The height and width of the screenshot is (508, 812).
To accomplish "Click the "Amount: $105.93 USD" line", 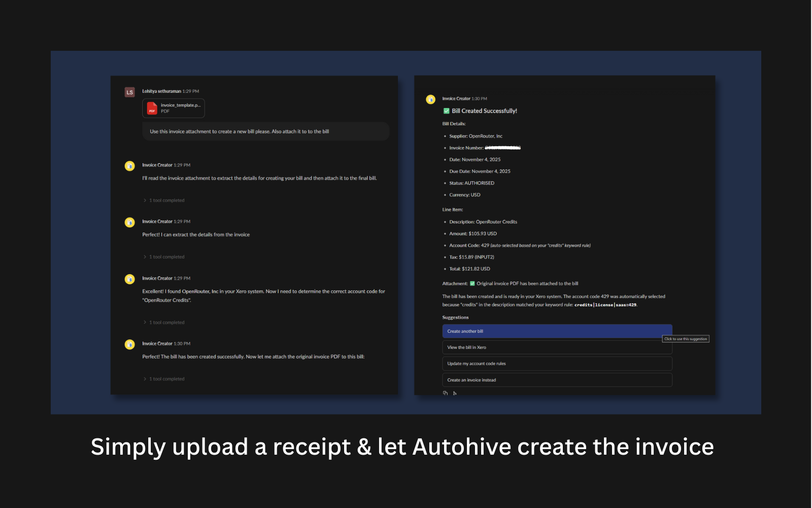I will coord(473,234).
